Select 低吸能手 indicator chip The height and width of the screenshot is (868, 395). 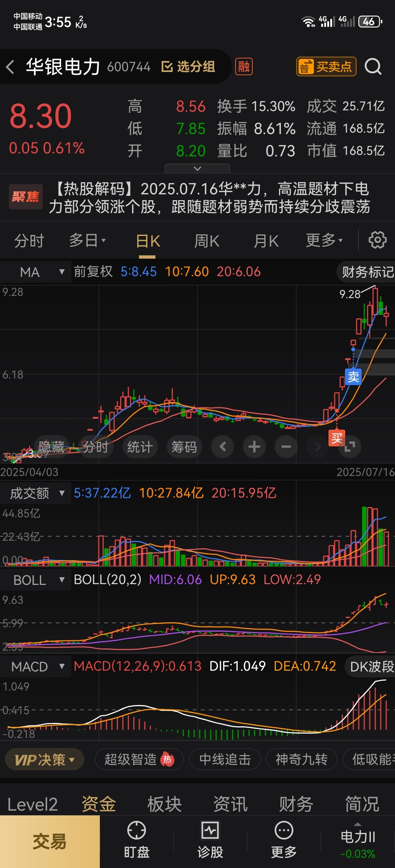(x=369, y=759)
